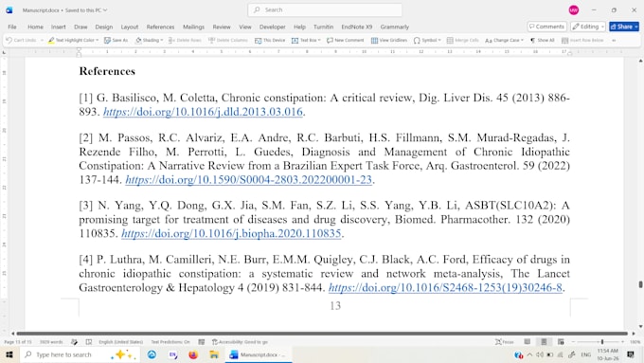The image size is (644, 363).
Task: Expand the Symbol dropdown arrow
Action: (x=439, y=41)
